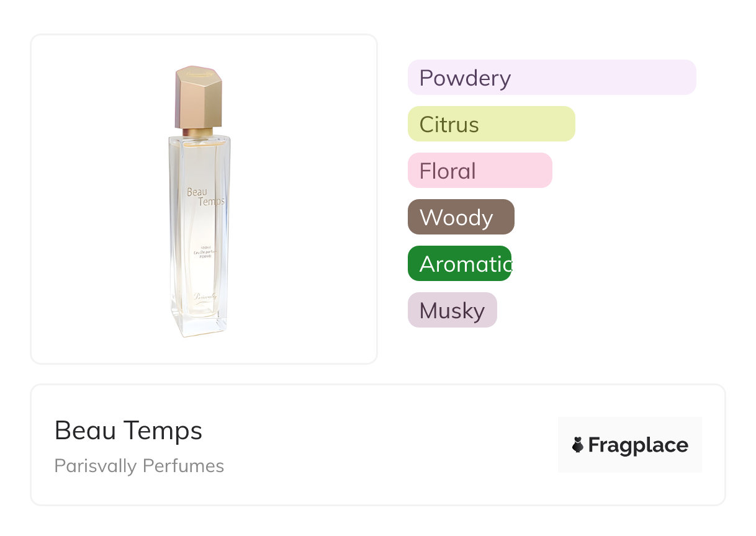This screenshot has height=536, width=756.
Task: Open the Beau Temps bottle image
Action: [x=198, y=201]
